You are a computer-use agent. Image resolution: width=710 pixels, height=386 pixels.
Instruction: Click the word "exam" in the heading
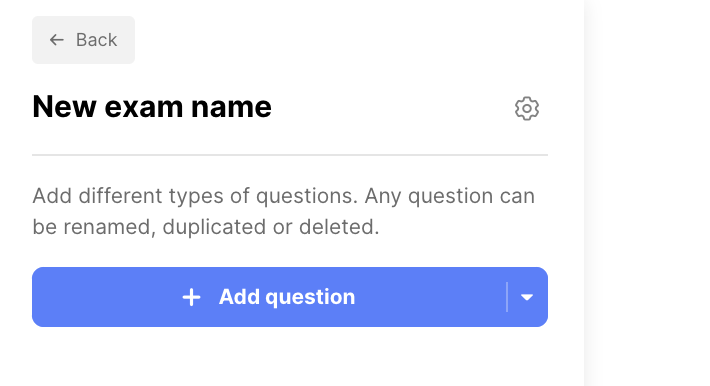pos(144,108)
